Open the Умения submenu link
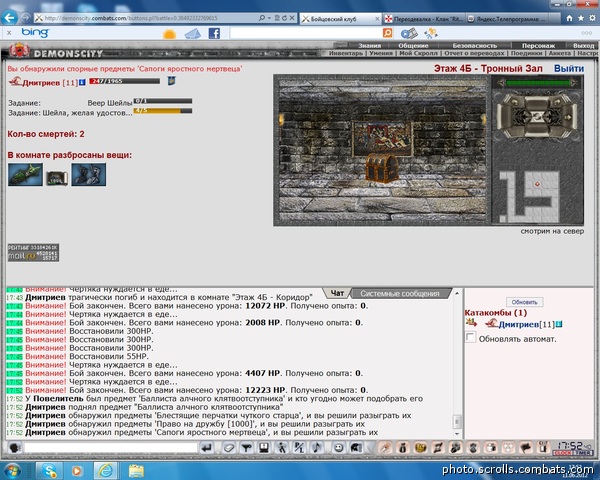The image size is (600, 480). click(x=381, y=53)
